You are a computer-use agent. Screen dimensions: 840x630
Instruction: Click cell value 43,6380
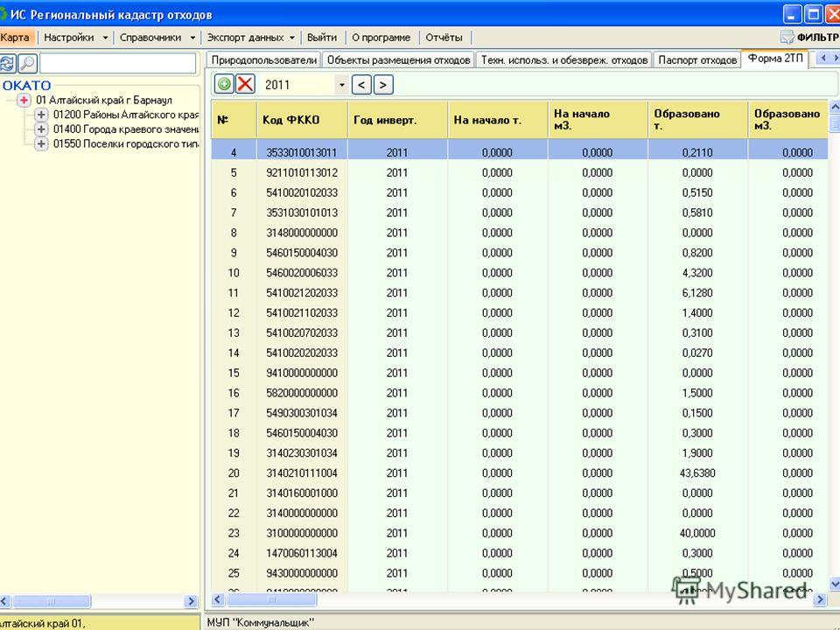697,473
